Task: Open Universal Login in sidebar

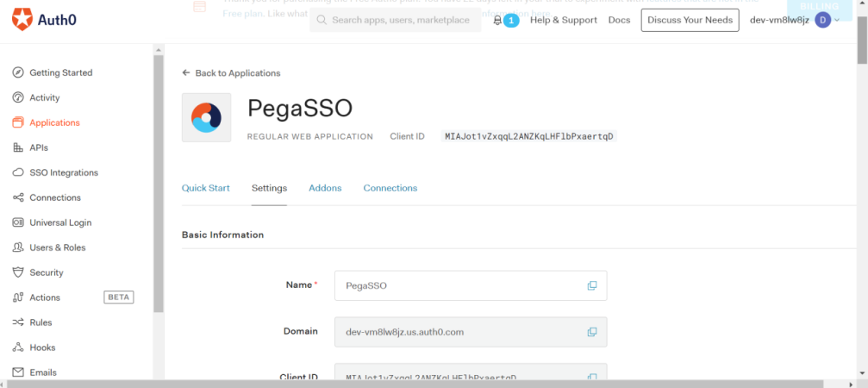Action: point(60,222)
